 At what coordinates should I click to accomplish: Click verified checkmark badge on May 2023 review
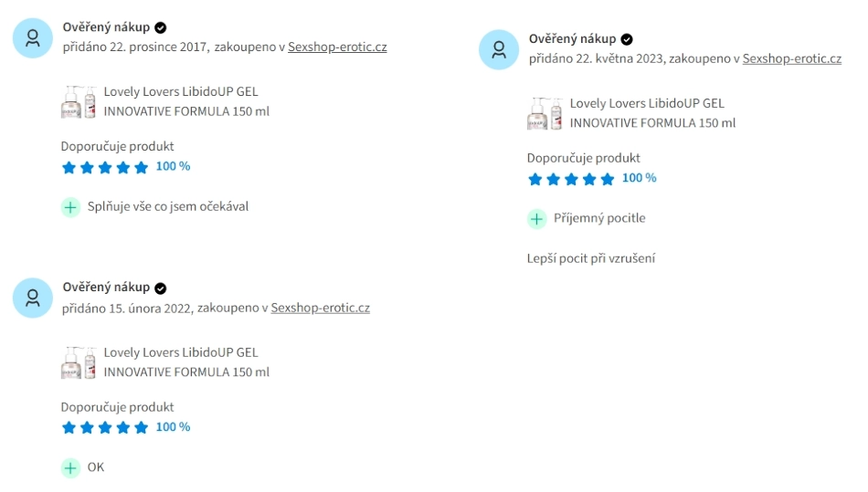coord(627,39)
